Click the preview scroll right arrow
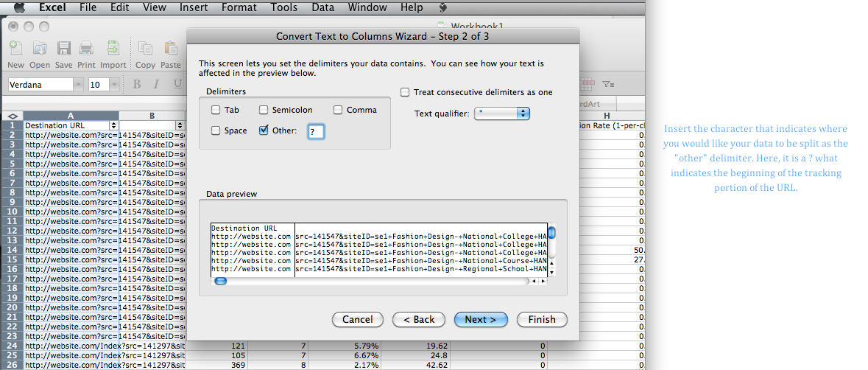The height and width of the screenshot is (370, 868). (x=543, y=282)
